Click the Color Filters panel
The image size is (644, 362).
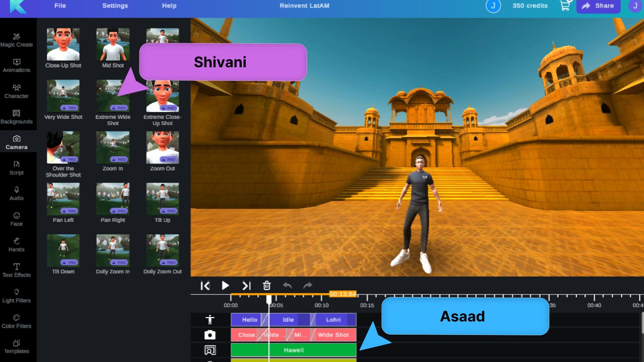pyautogui.click(x=16, y=321)
